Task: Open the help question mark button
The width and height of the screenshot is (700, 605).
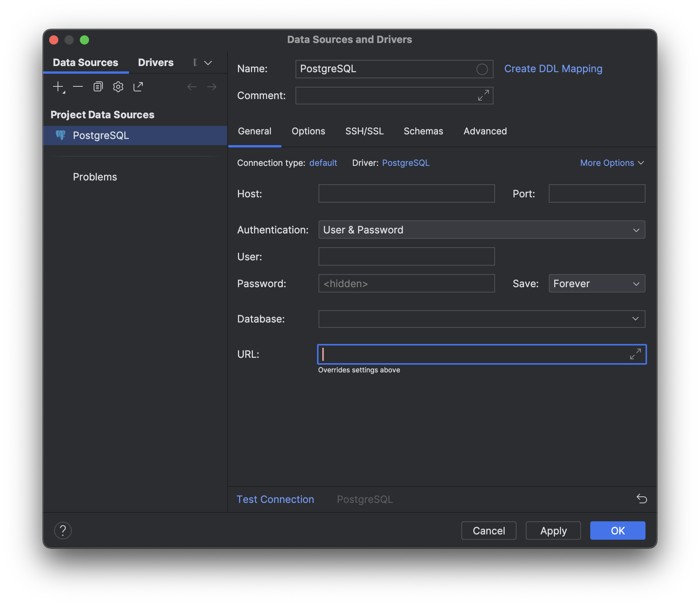Action: coord(63,531)
